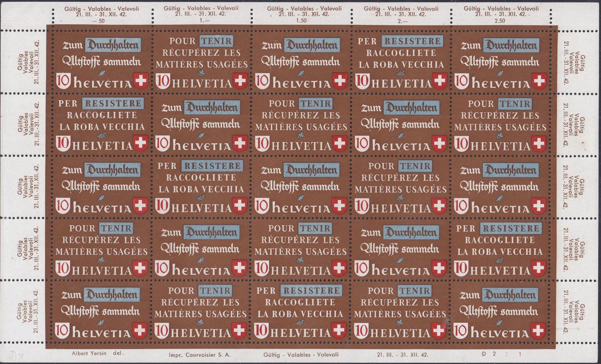
Task: Click the '10' value shield on the bottom-left stamp
Action: pyautogui.click(x=63, y=330)
